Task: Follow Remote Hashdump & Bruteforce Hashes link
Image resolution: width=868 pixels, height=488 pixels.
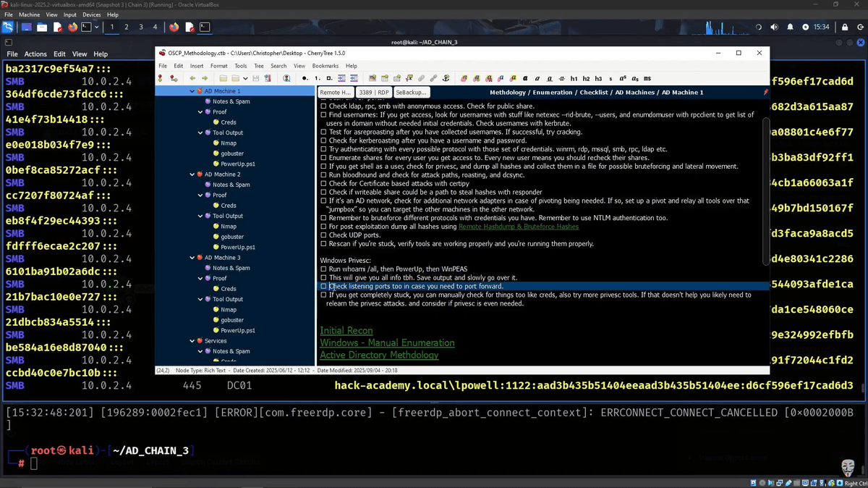Action: [518, 227]
